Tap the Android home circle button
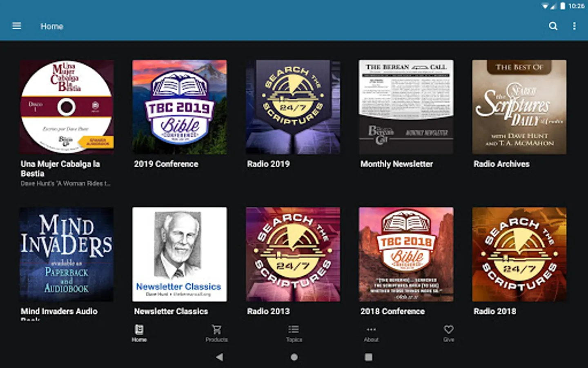Viewport: 588px width, 368px height. pyautogui.click(x=294, y=357)
